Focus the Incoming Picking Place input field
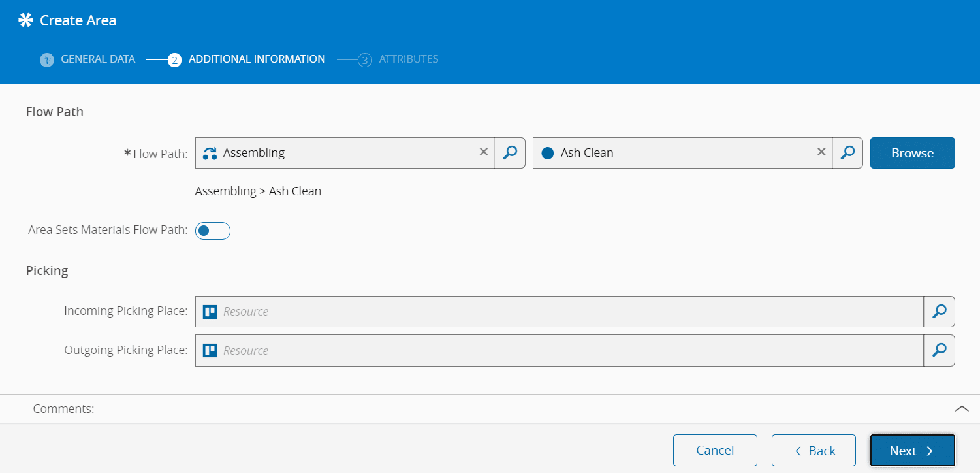Viewport: 980px width, 473px height. [x=568, y=312]
